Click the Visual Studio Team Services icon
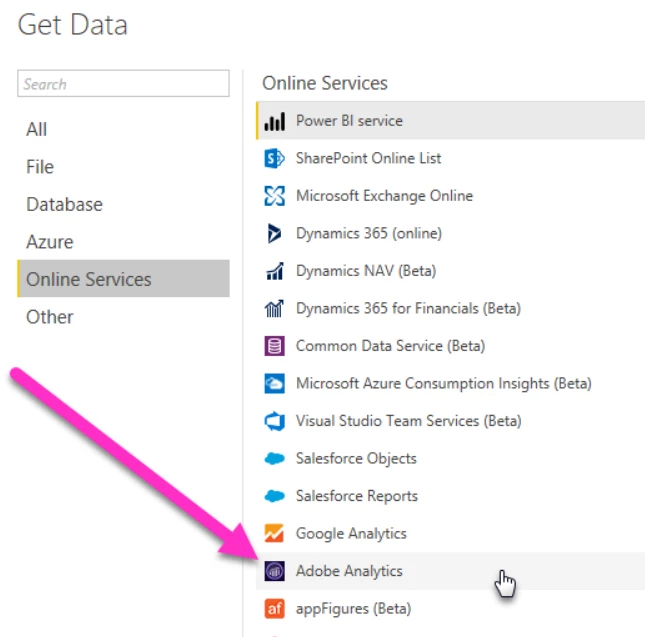The height and width of the screenshot is (637, 645). [274, 421]
